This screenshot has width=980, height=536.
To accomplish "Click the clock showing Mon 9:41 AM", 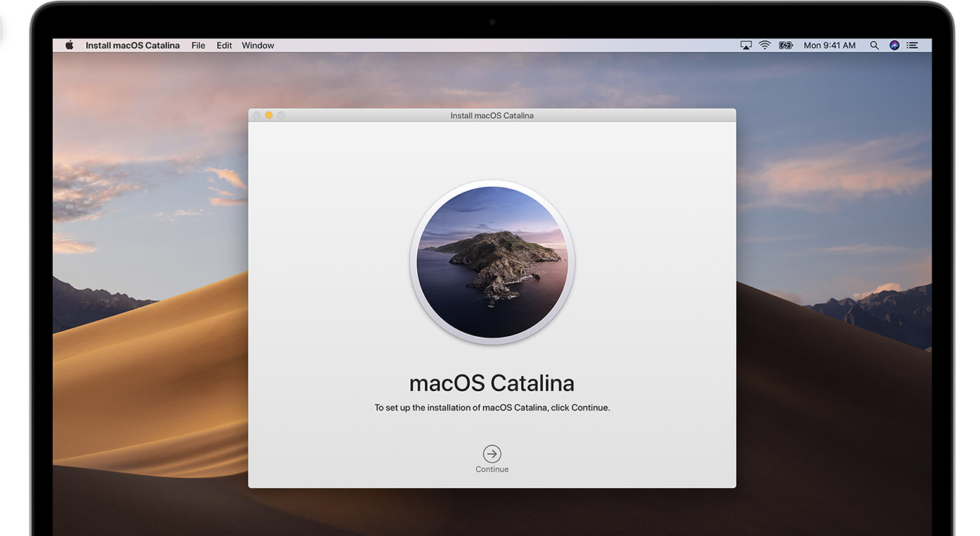I will (x=829, y=45).
